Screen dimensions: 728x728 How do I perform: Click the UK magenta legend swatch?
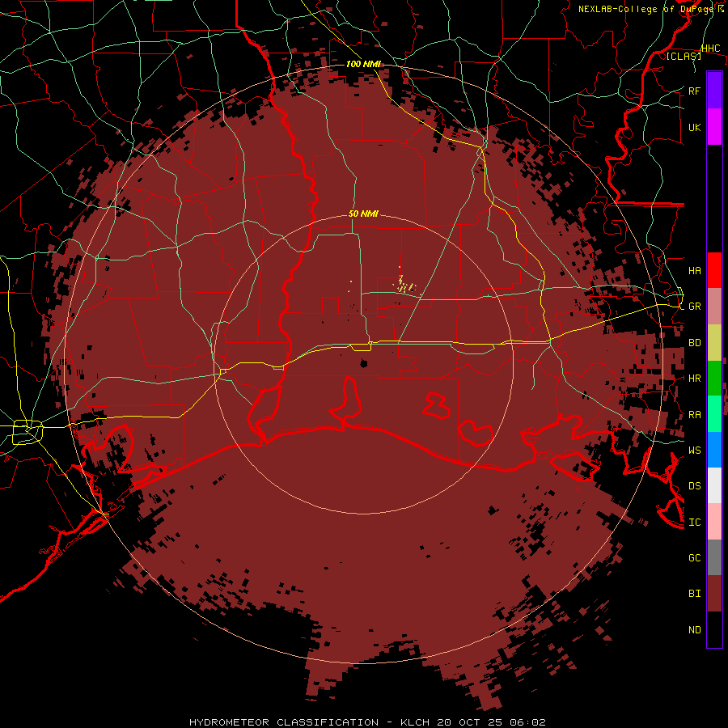point(714,127)
